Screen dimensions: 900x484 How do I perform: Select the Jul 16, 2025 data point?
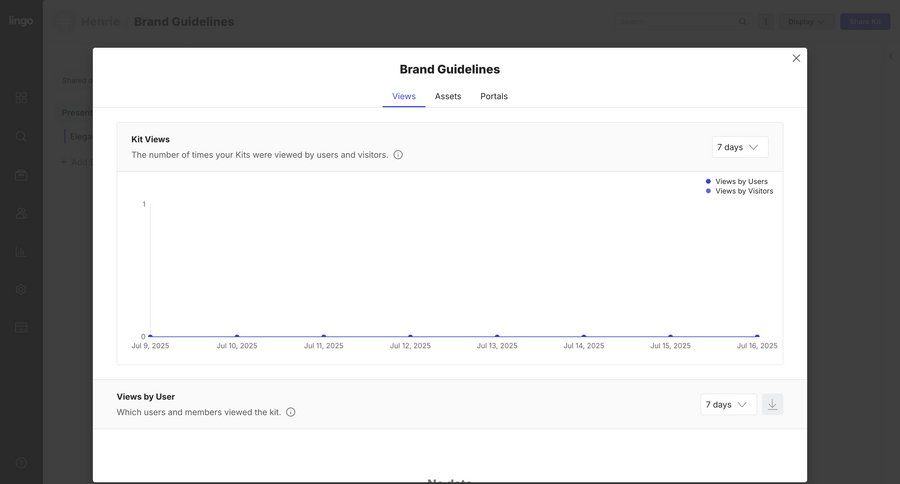[x=757, y=336]
